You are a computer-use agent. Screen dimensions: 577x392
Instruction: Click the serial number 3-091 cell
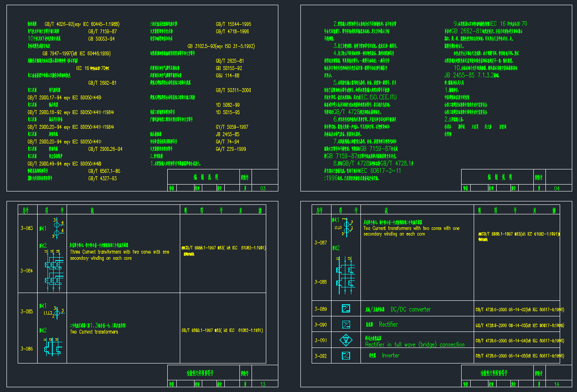click(321, 341)
